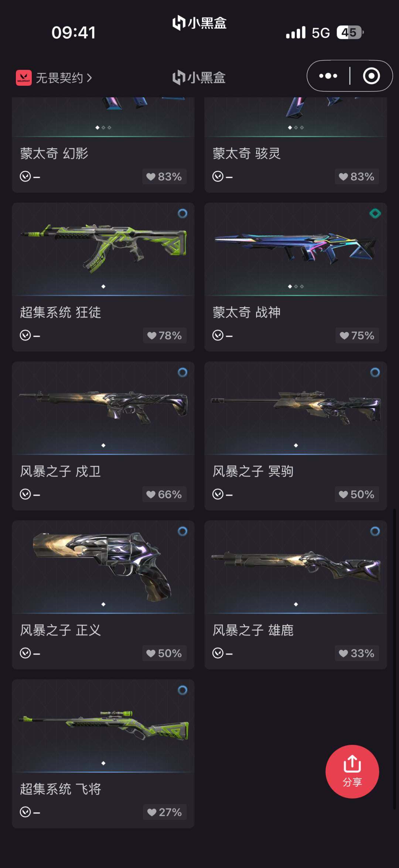The image size is (399, 868).
Task: Tap the red 分享 share button
Action: pyautogui.click(x=352, y=772)
